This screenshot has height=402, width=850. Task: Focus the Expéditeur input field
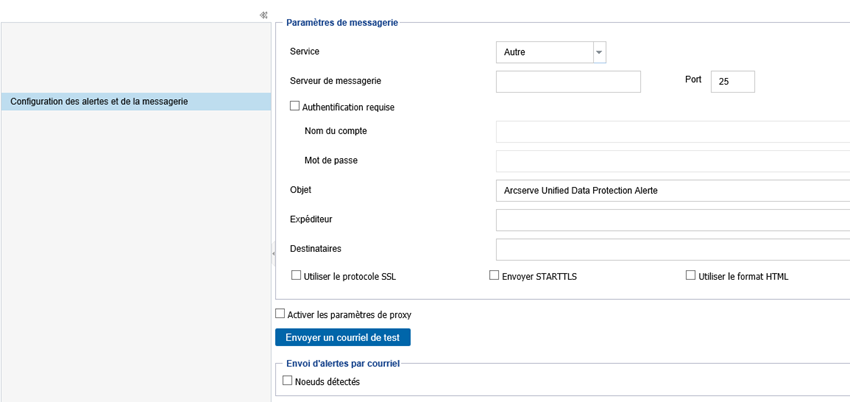click(x=673, y=220)
